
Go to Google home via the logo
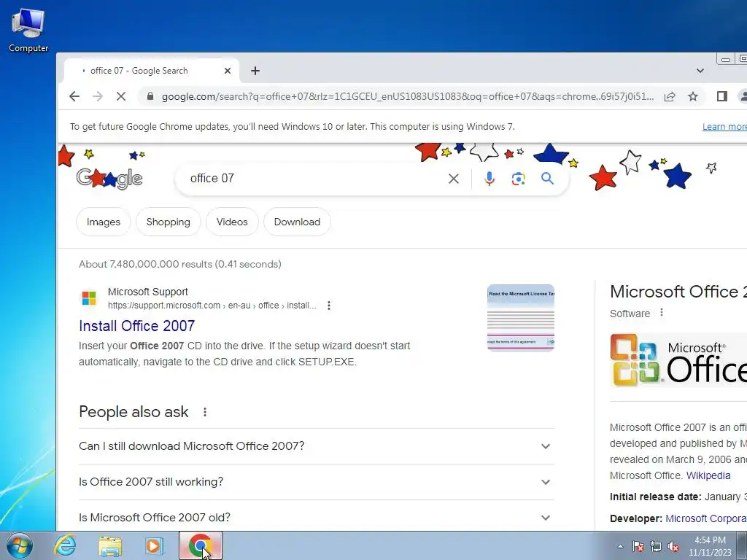[109, 179]
